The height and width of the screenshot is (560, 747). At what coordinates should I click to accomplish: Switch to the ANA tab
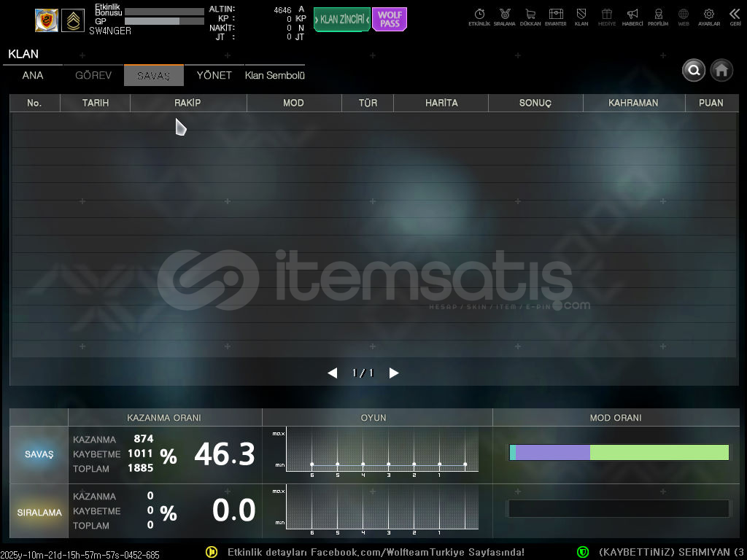point(33,76)
